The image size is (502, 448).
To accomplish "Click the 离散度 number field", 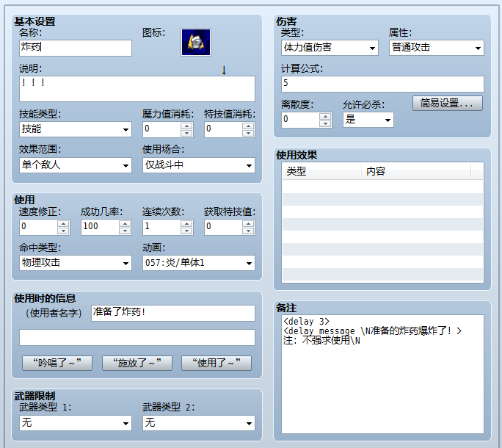I will pyautogui.click(x=300, y=120).
